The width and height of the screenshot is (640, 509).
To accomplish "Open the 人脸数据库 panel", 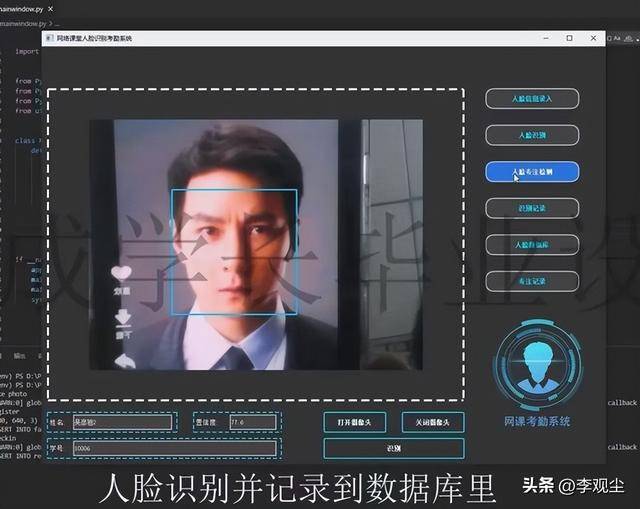I will 532,244.
